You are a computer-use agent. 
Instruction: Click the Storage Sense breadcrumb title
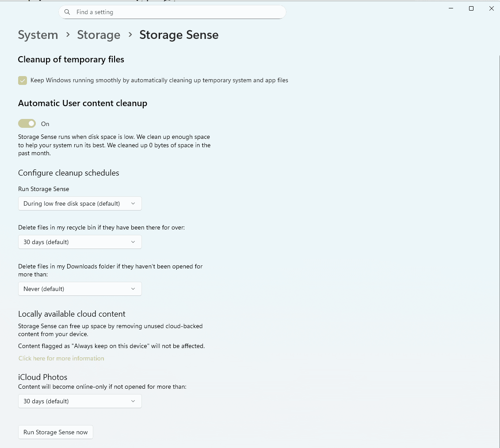tap(179, 35)
